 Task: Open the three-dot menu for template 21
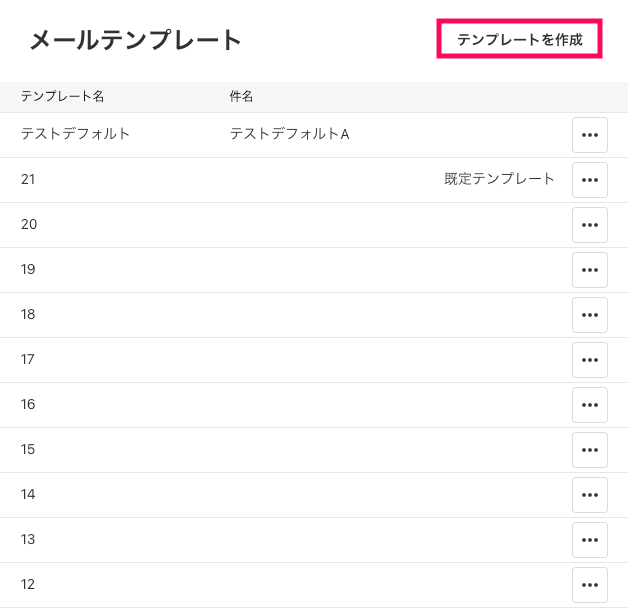[589, 180]
